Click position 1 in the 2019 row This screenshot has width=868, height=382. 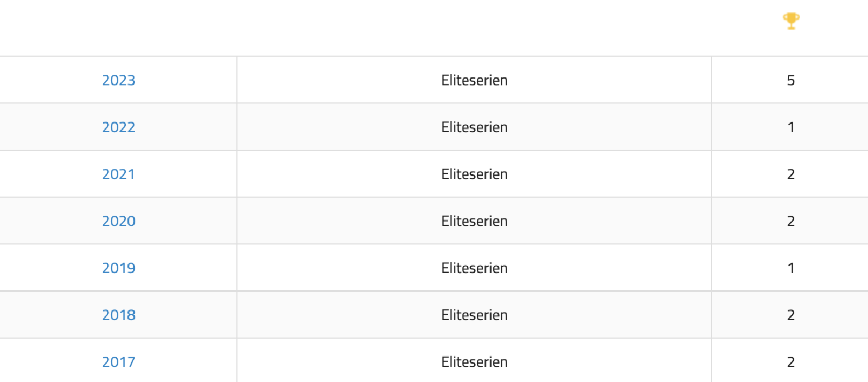791,268
